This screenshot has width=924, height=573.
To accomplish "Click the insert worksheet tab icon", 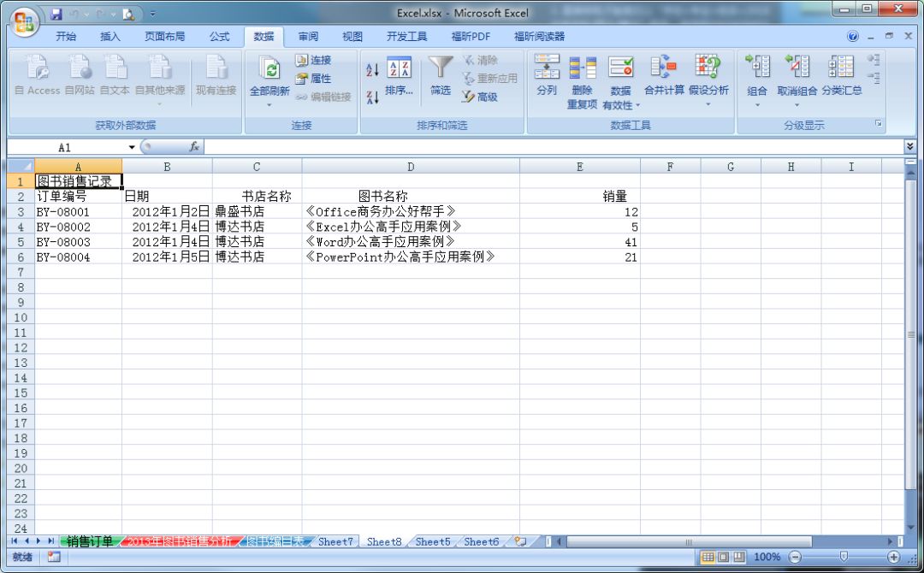I will click(520, 541).
